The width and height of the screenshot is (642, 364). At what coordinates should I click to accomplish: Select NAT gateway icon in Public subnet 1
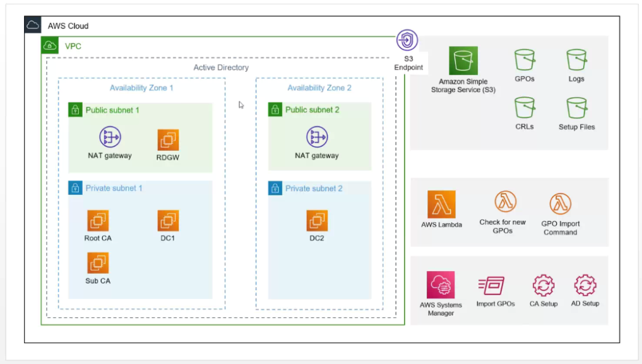point(110,137)
